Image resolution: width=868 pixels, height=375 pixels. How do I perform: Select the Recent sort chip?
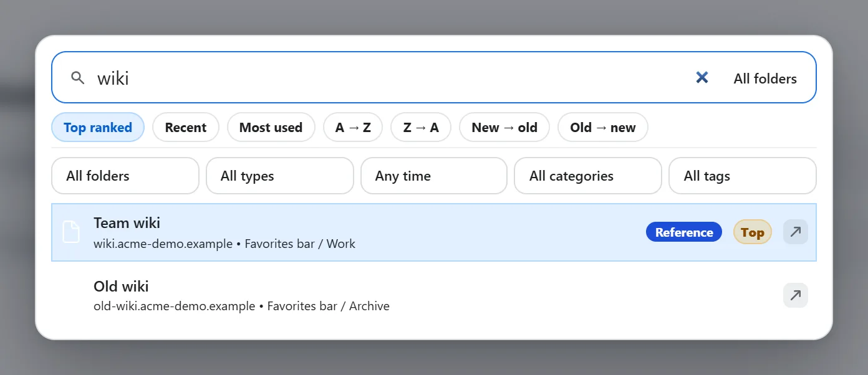[186, 128]
